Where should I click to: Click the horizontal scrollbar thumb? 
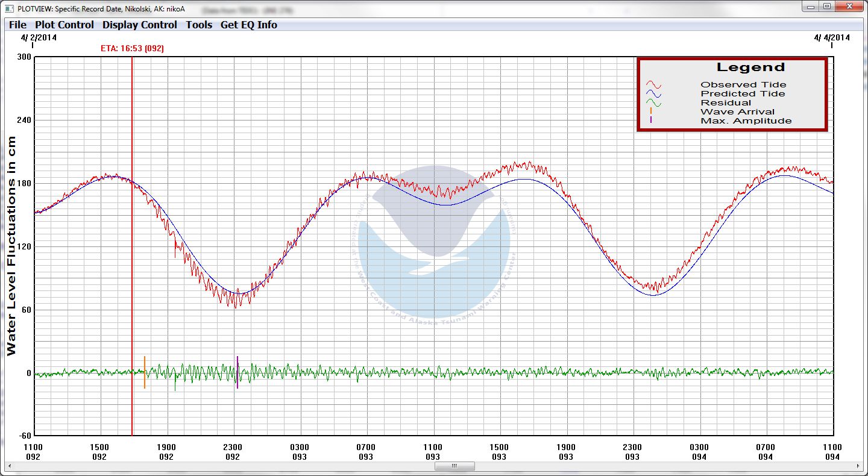point(454,466)
